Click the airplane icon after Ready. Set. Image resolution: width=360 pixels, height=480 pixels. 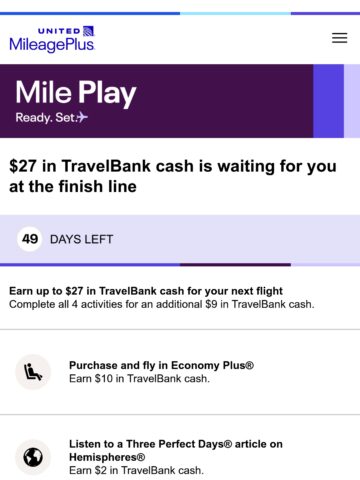tap(82, 117)
